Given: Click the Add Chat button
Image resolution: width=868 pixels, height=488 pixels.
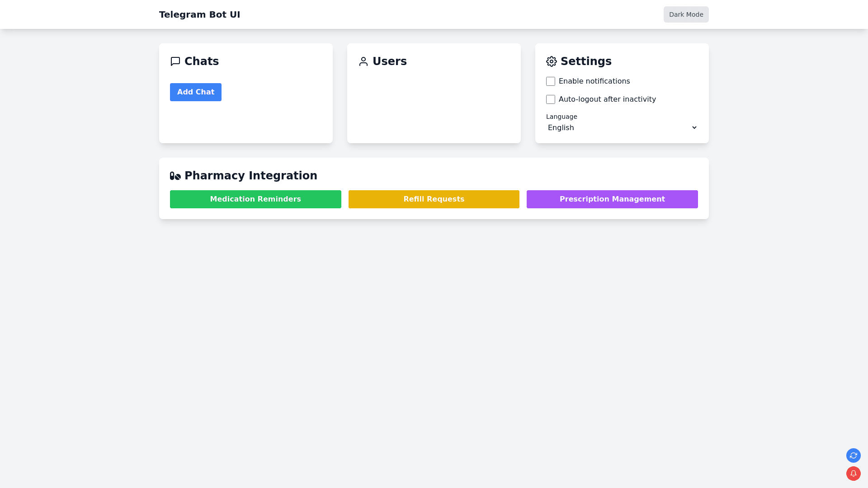Looking at the screenshot, I should 196,92.
